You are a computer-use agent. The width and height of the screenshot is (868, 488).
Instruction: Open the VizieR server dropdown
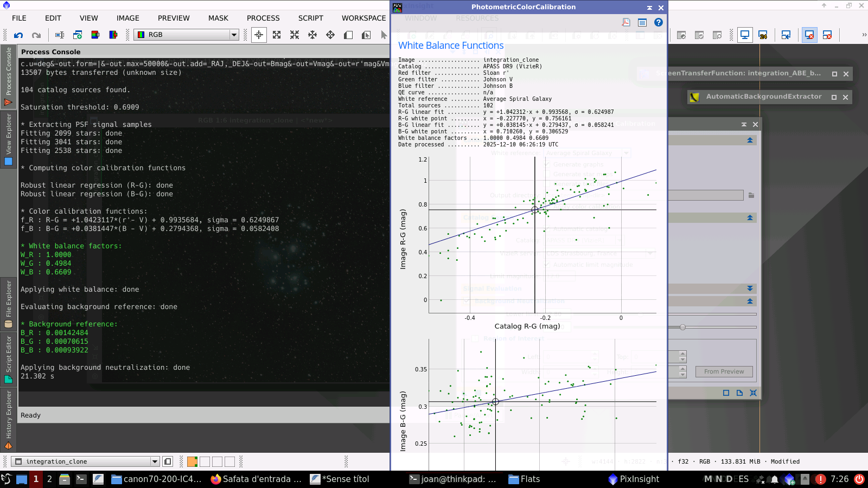tap(649, 253)
